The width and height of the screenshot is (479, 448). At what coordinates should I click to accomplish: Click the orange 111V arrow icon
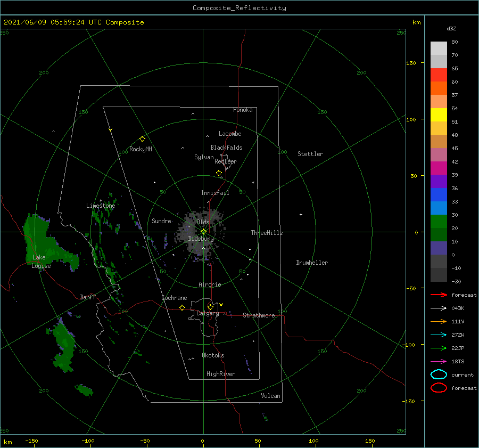pos(439,321)
